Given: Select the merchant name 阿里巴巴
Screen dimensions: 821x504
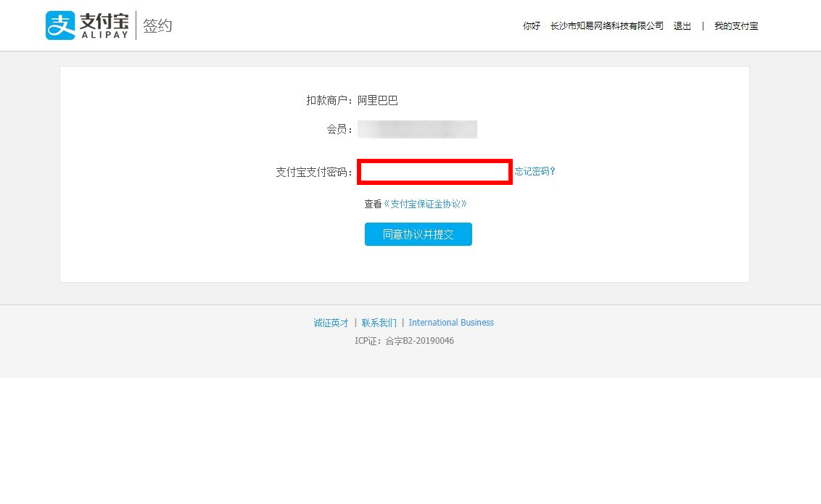Looking at the screenshot, I should click(378, 101).
